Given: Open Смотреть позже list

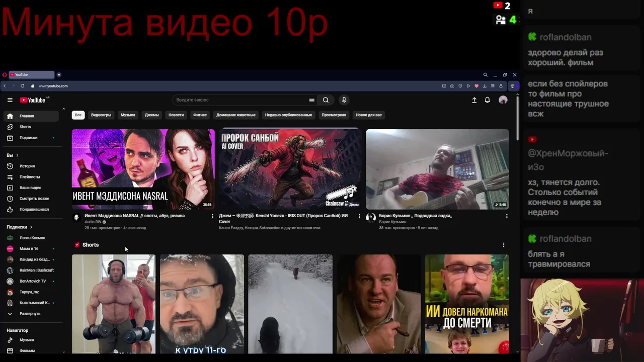Looking at the screenshot, I should click(31, 199).
